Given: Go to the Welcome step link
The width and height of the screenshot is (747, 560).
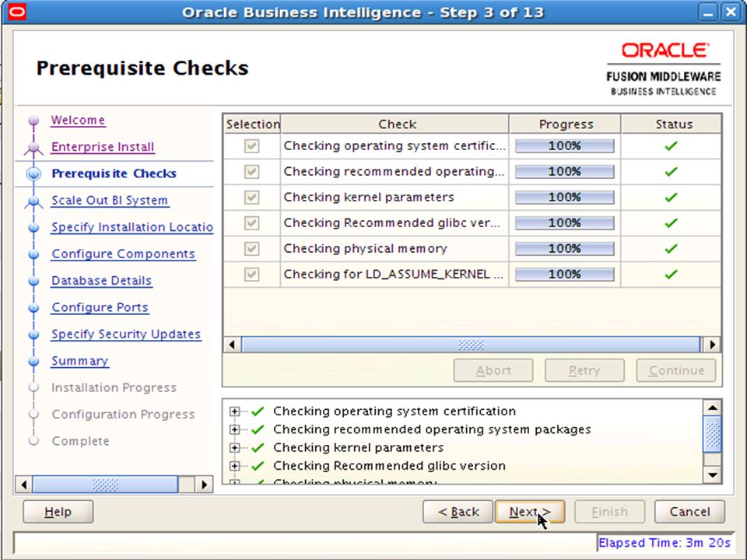Looking at the screenshot, I should (x=78, y=121).
